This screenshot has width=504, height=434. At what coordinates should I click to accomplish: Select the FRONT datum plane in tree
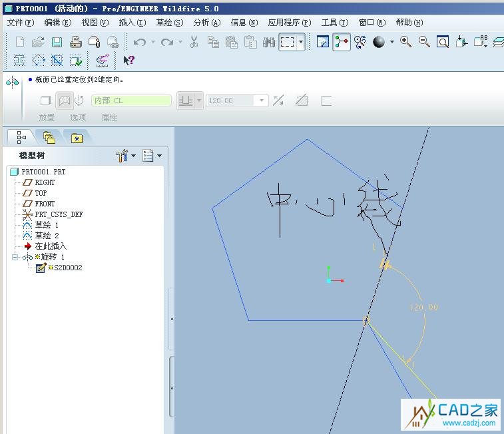45,204
